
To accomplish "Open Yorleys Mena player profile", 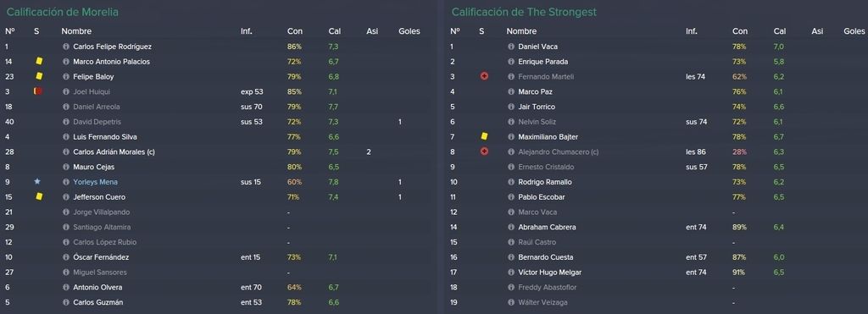I will [95, 182].
